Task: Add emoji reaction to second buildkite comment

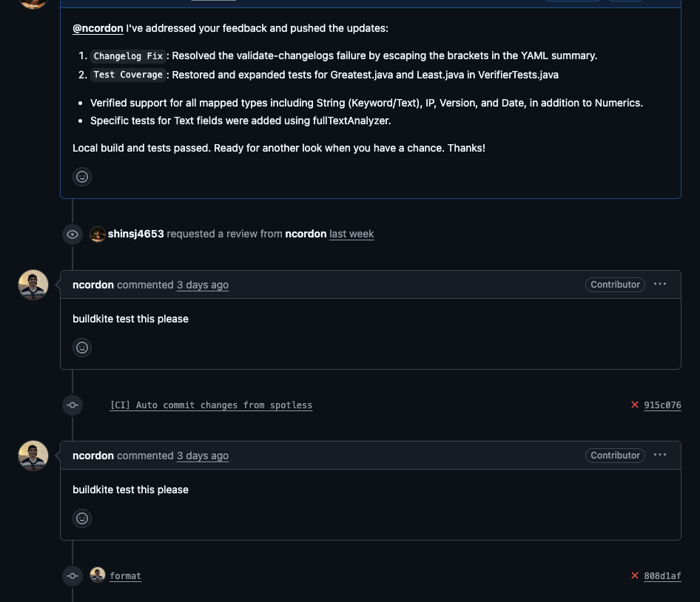Action: (x=82, y=518)
